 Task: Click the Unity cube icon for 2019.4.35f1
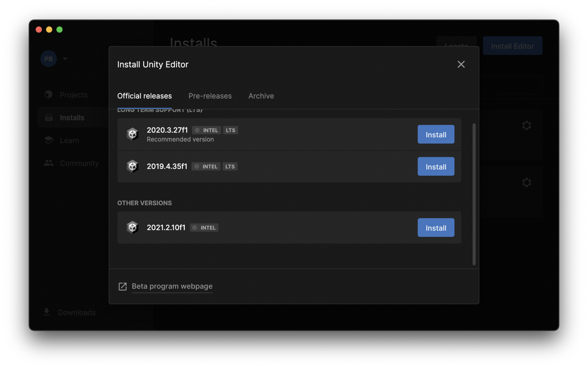click(x=132, y=166)
